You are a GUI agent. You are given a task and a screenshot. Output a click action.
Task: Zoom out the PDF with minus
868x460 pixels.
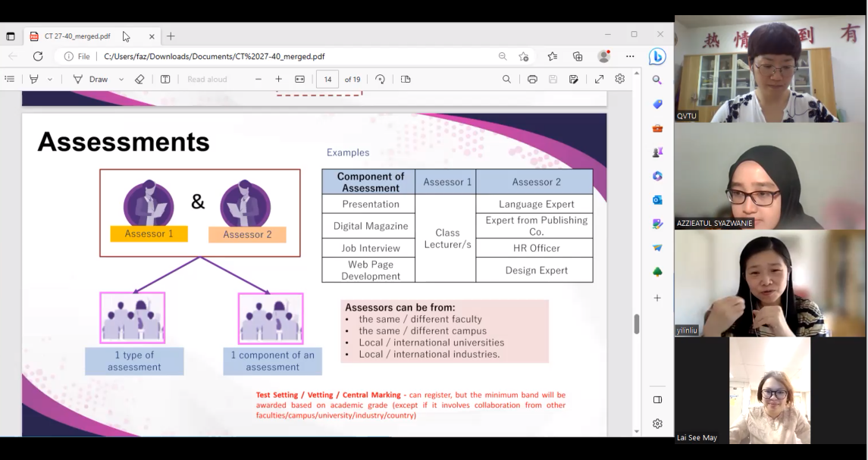pos(258,79)
